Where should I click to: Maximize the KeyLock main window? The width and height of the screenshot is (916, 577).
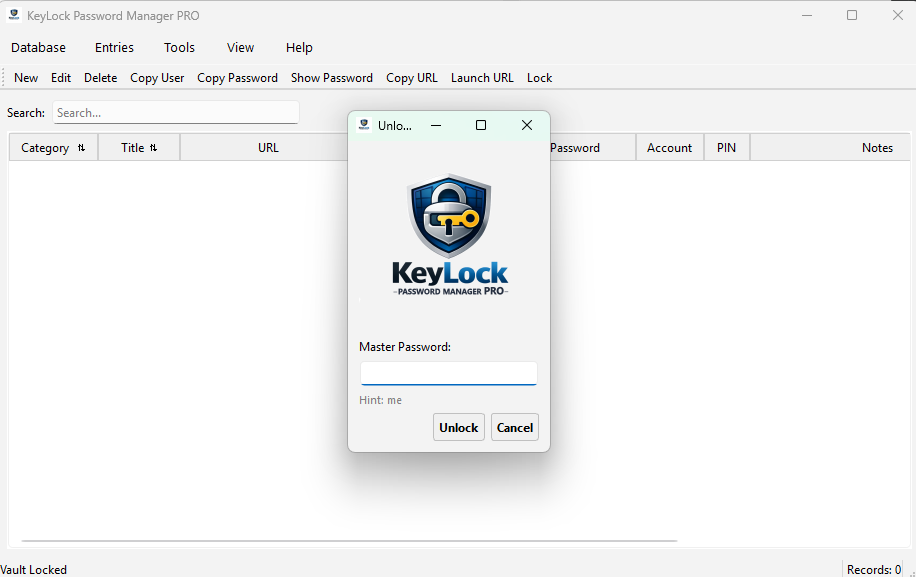(852, 15)
